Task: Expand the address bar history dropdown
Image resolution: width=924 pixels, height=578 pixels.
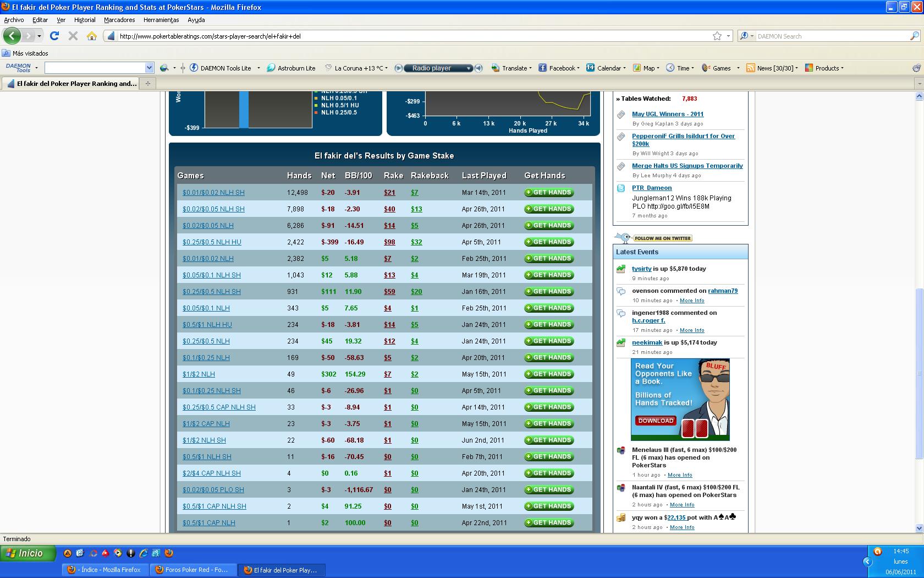Action: tap(729, 36)
